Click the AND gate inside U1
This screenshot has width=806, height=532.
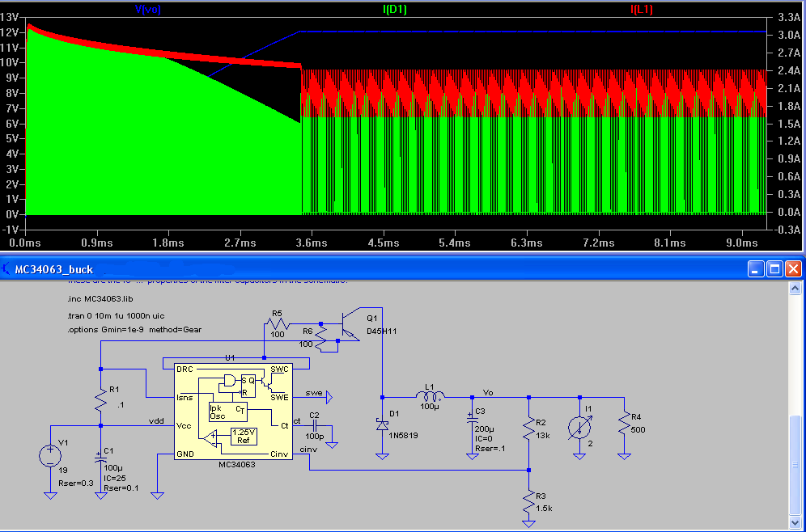click(x=228, y=381)
